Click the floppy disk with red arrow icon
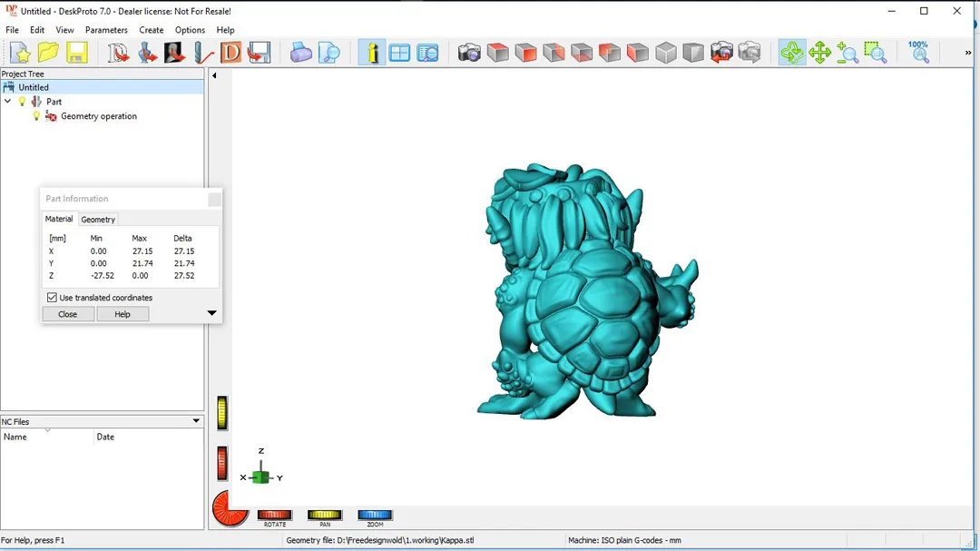The height and width of the screenshot is (551, 980). pos(259,53)
